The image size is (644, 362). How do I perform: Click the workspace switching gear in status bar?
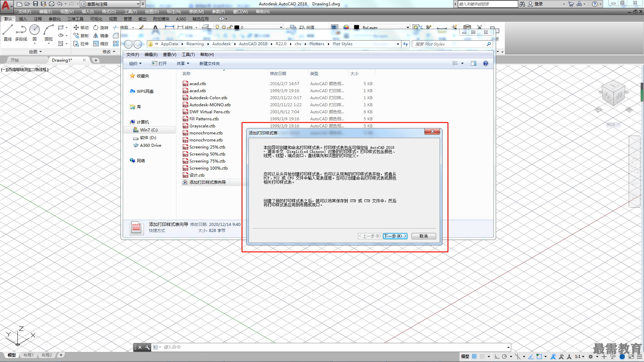591,357
